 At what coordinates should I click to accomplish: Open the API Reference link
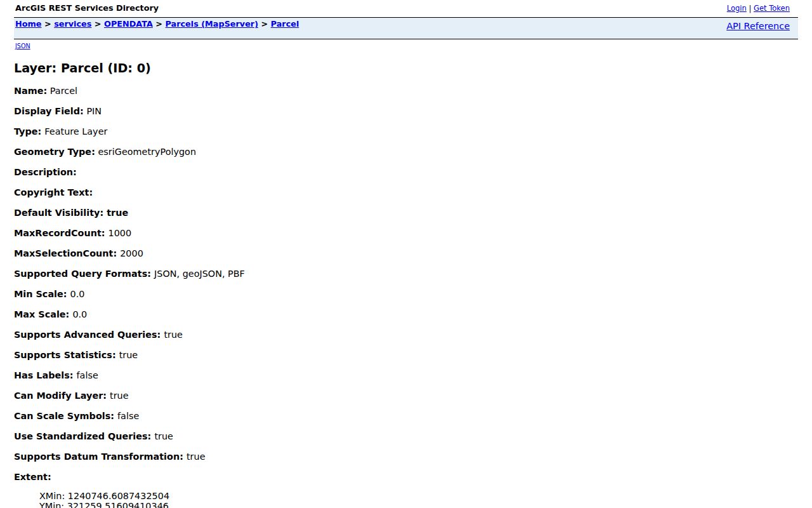pyautogui.click(x=757, y=26)
